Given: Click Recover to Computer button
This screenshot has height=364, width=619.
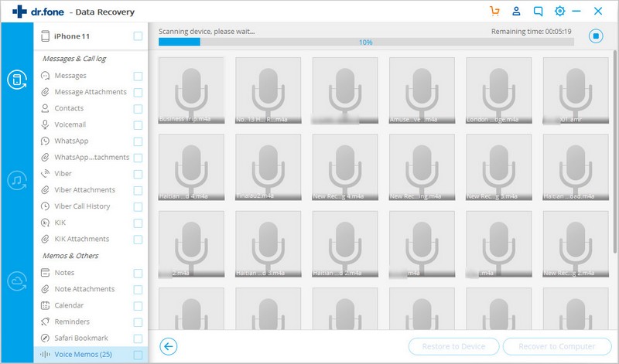Looking at the screenshot, I should [x=557, y=347].
